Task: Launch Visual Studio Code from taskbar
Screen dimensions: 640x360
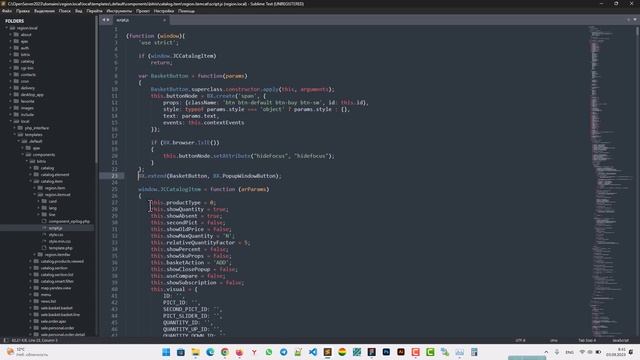Action: 313,352
